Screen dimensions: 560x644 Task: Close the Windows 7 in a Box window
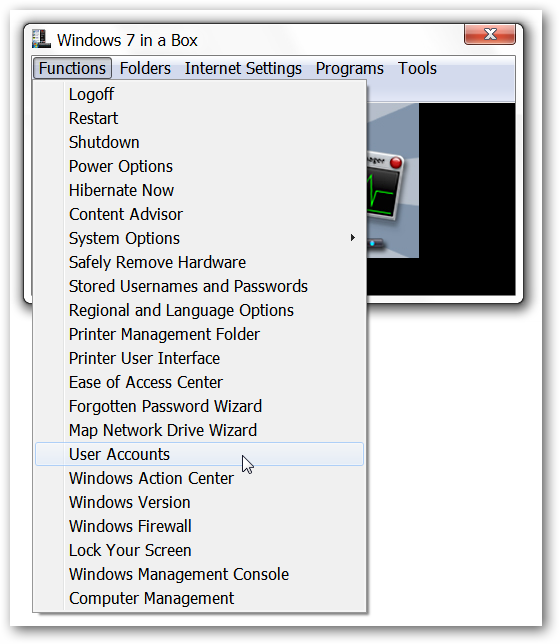tap(489, 34)
